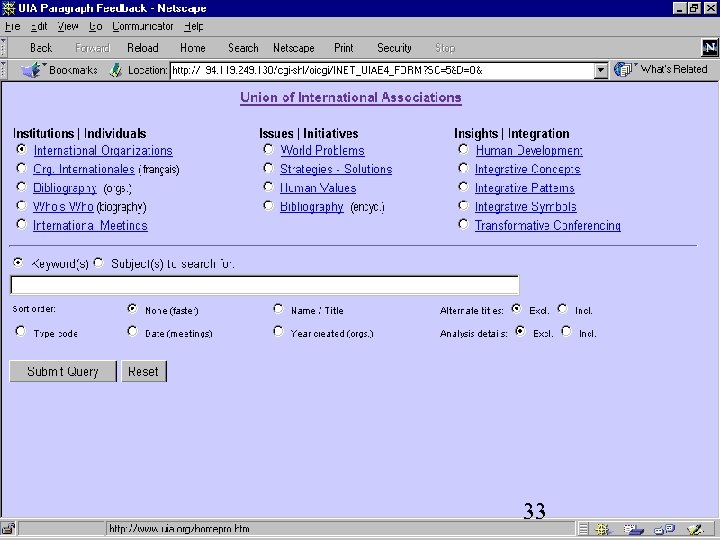Select the Org. Internationales radio button
This screenshot has height=540, width=720.
[21, 168]
